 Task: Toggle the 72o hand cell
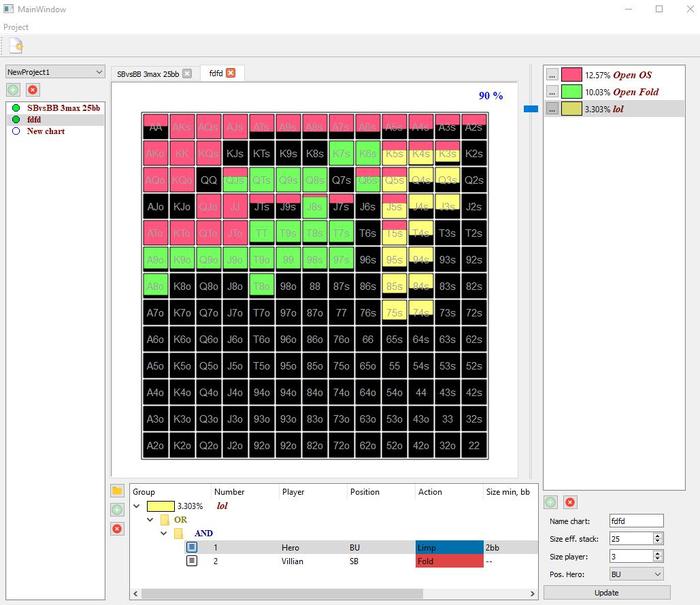click(341, 445)
